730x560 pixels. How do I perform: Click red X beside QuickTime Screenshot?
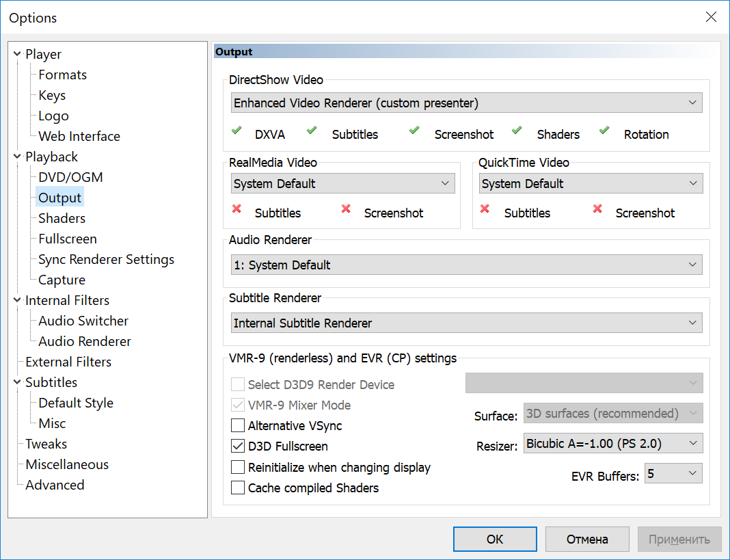click(x=597, y=209)
